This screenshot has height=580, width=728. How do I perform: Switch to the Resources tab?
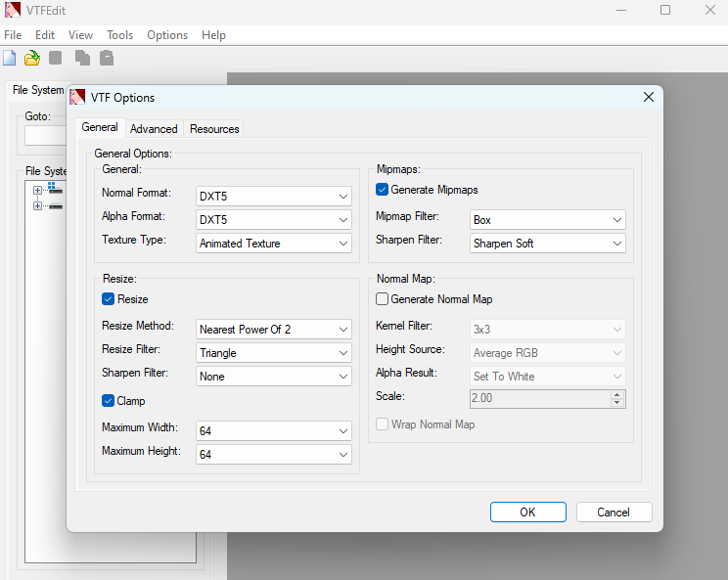tap(214, 129)
